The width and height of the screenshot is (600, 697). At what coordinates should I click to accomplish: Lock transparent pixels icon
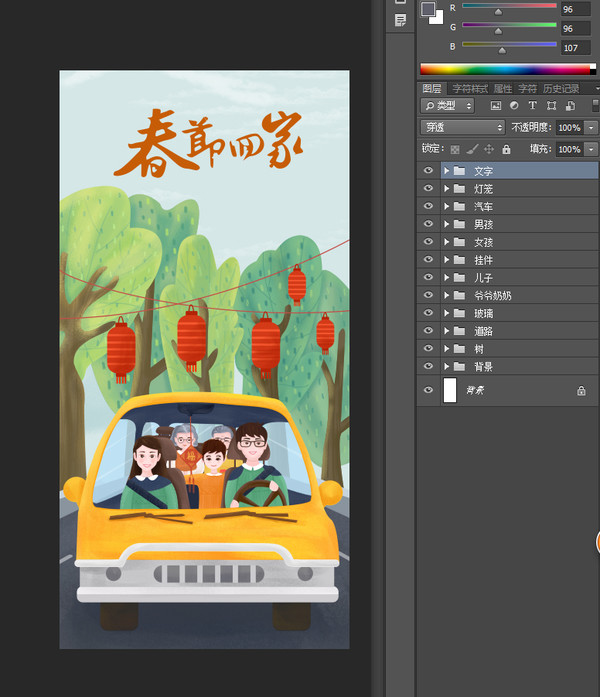coord(455,149)
